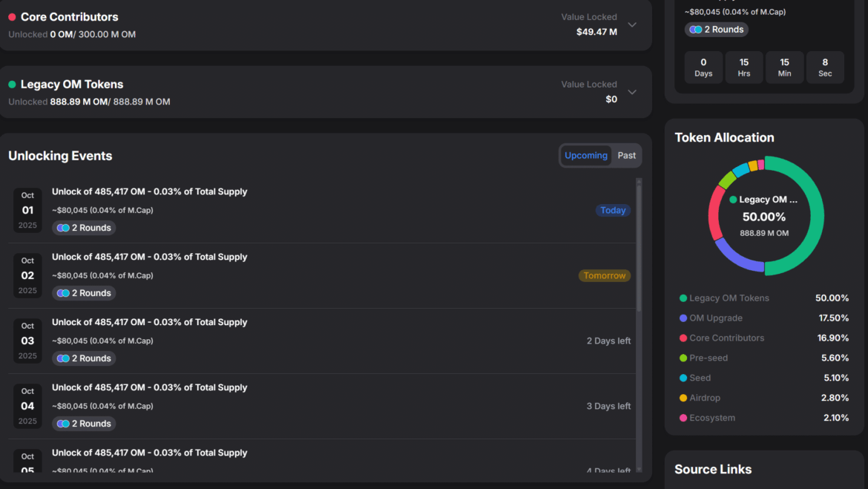Viewport: 868px width, 489px height.
Task: Switch to Past unlocking events
Action: point(627,156)
